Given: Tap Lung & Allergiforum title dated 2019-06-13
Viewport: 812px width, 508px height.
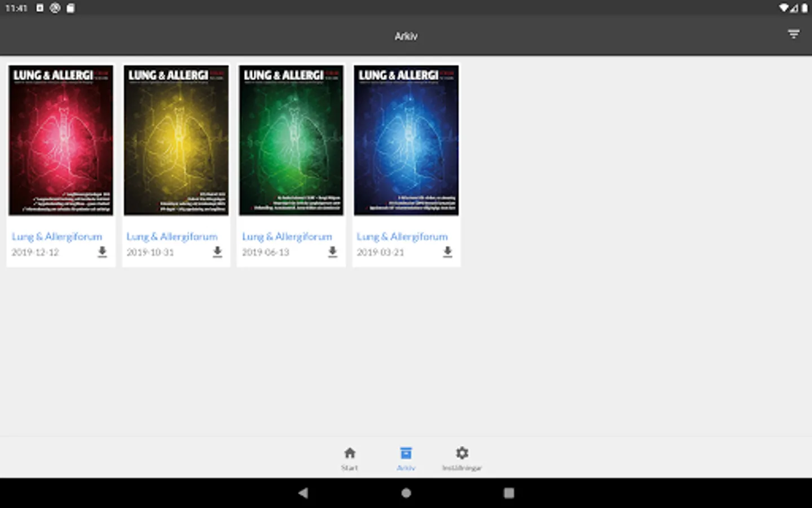Looking at the screenshot, I should coord(287,237).
